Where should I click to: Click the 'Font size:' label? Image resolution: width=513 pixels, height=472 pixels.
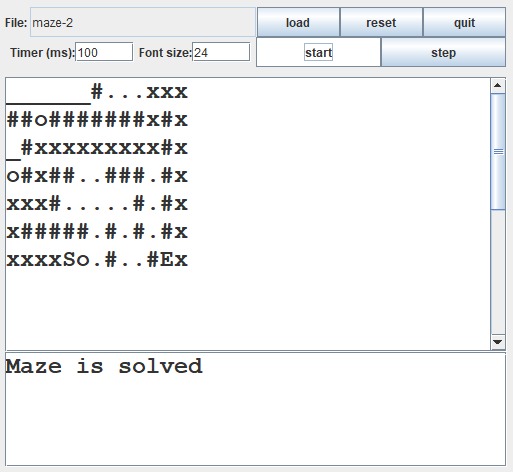(165, 53)
